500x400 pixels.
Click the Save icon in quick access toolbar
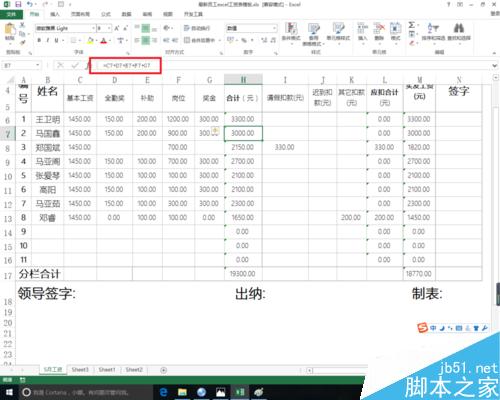point(18,4)
